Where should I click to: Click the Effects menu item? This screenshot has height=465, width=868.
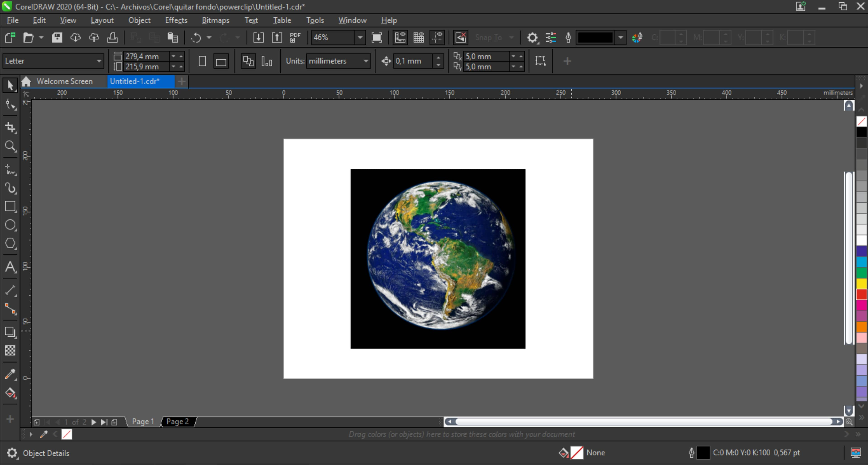tap(175, 20)
